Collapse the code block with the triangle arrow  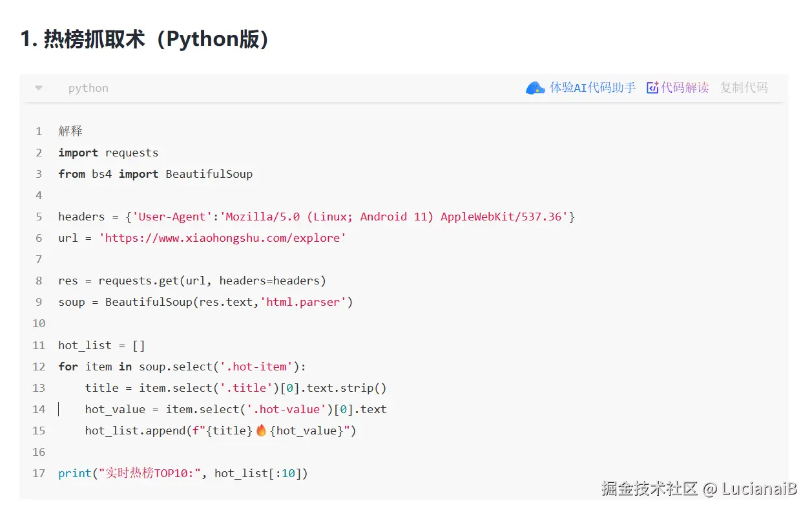pos(39,88)
